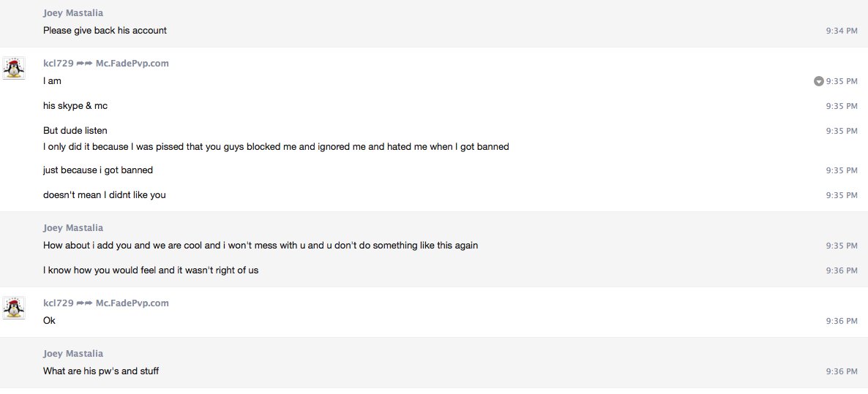
Task: Select the message starting "I only did it because"
Action: (276, 147)
